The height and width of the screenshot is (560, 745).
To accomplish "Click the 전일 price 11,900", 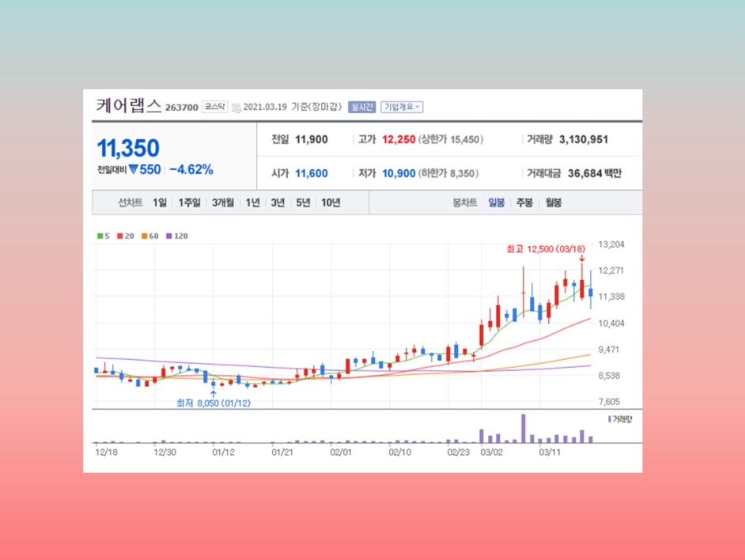I will [312, 140].
